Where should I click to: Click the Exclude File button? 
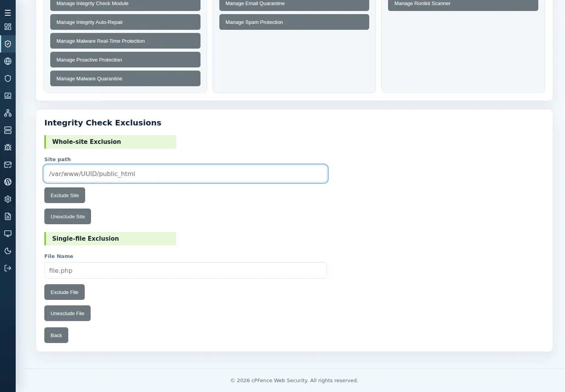[x=64, y=292]
